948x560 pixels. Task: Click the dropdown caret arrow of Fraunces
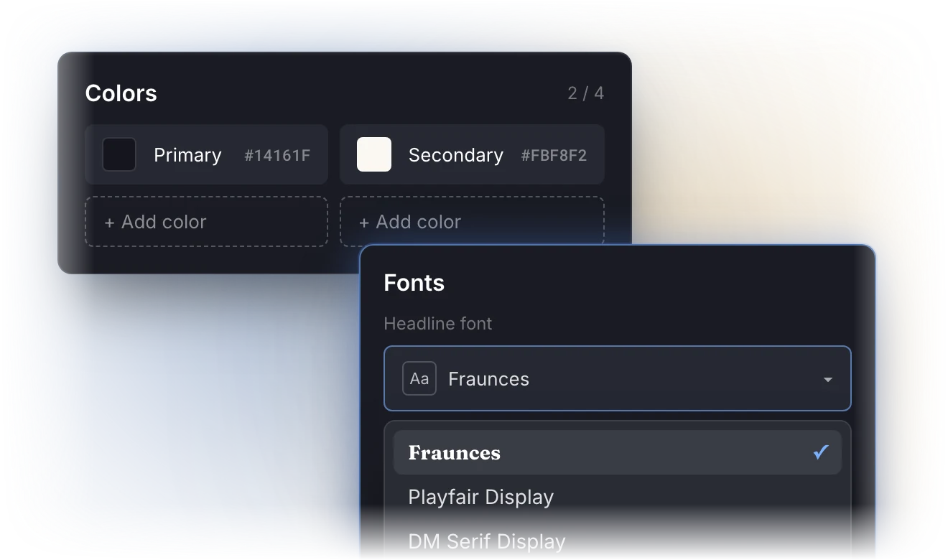click(x=828, y=379)
